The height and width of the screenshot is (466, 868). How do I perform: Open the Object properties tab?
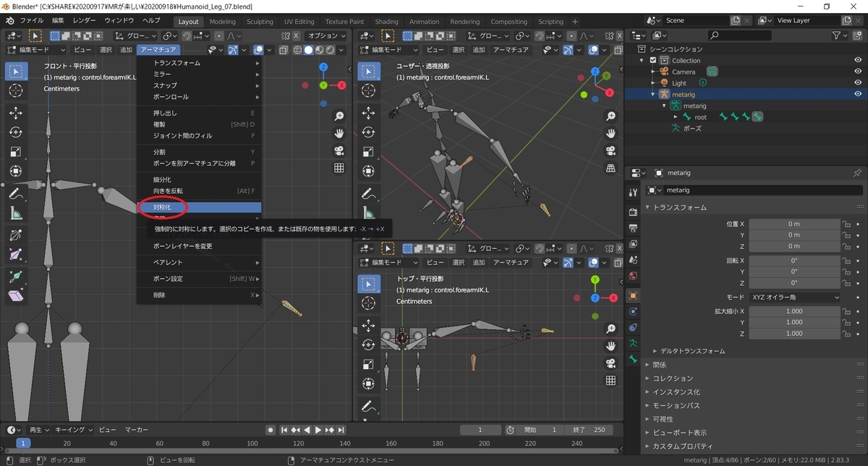click(634, 295)
